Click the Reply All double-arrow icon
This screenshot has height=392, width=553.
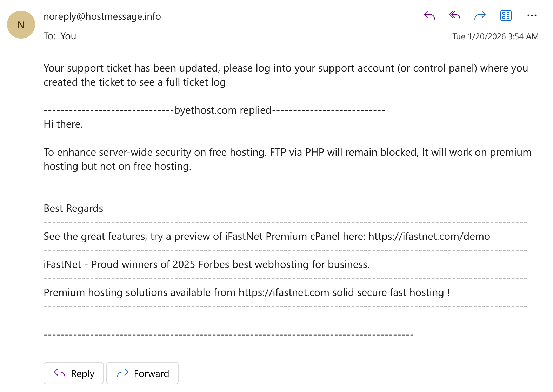(454, 15)
